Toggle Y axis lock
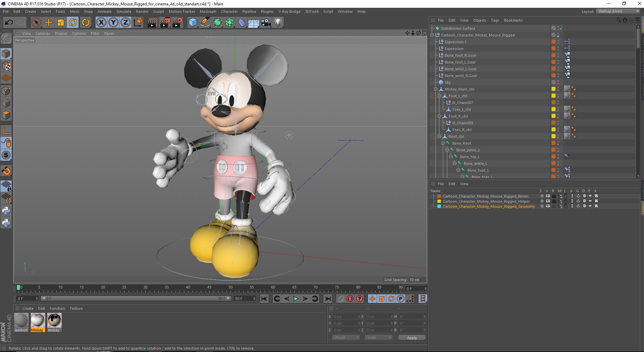 pyautogui.click(x=113, y=23)
